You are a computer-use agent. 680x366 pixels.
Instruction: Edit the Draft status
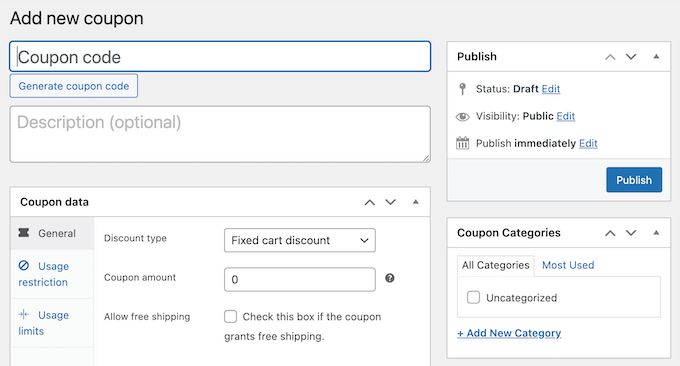point(551,89)
